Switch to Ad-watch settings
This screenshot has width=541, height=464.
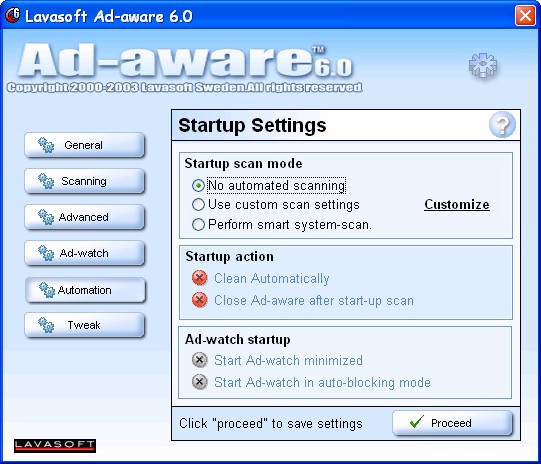pyautogui.click(x=84, y=253)
